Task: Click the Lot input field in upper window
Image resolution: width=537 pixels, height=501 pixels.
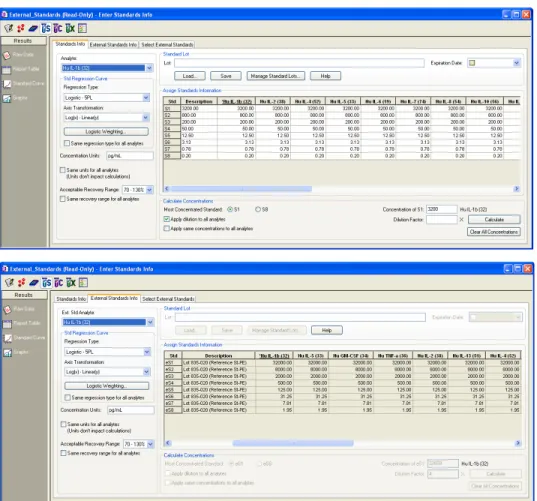Action: [x=299, y=63]
